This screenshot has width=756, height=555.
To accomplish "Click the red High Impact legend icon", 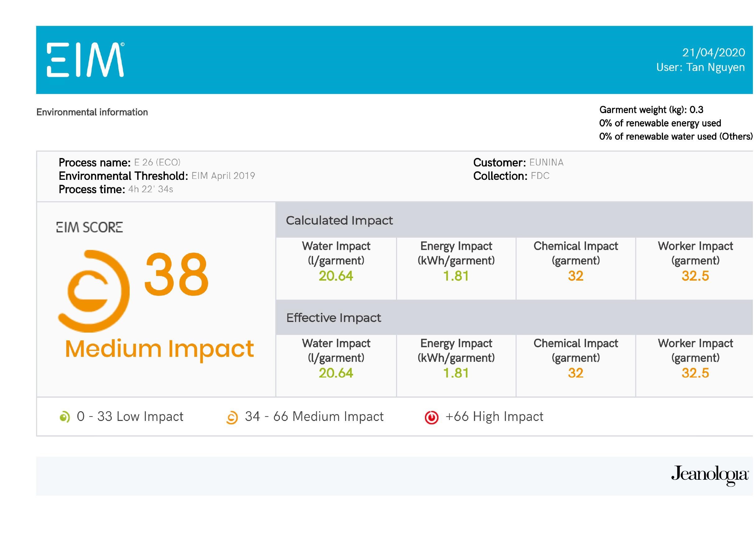I will 431,417.
